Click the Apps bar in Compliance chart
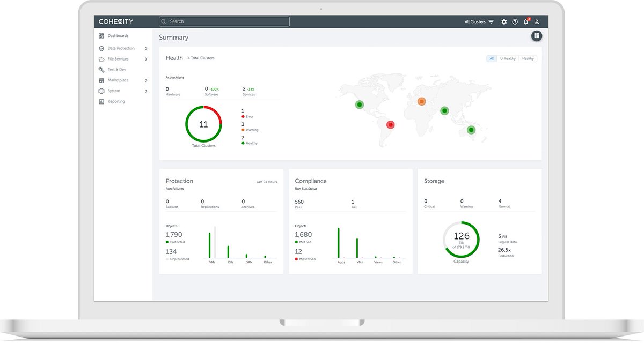This screenshot has width=644, height=343. click(x=339, y=243)
